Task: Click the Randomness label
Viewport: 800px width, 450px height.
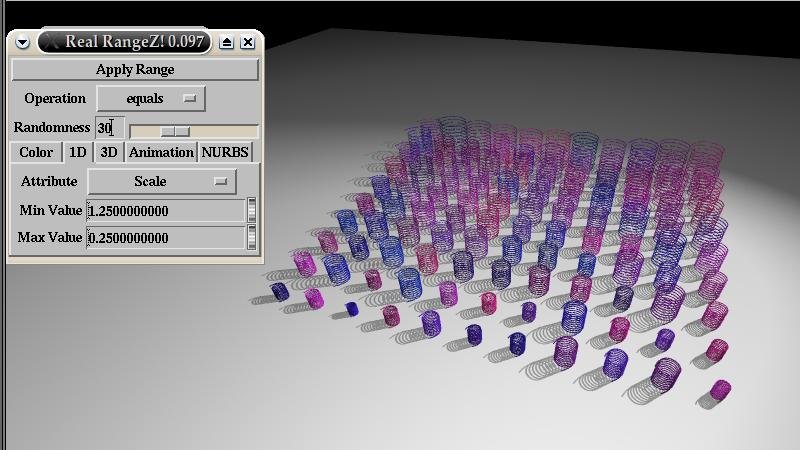Action: [52, 128]
